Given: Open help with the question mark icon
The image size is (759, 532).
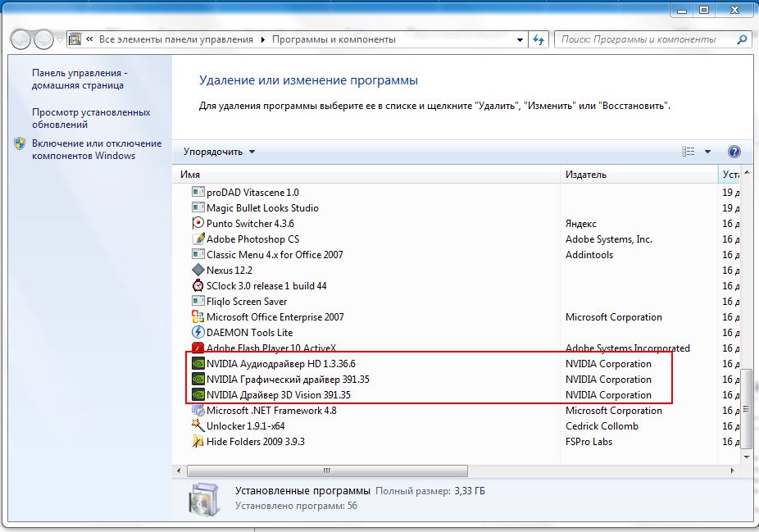Looking at the screenshot, I should 734,152.
